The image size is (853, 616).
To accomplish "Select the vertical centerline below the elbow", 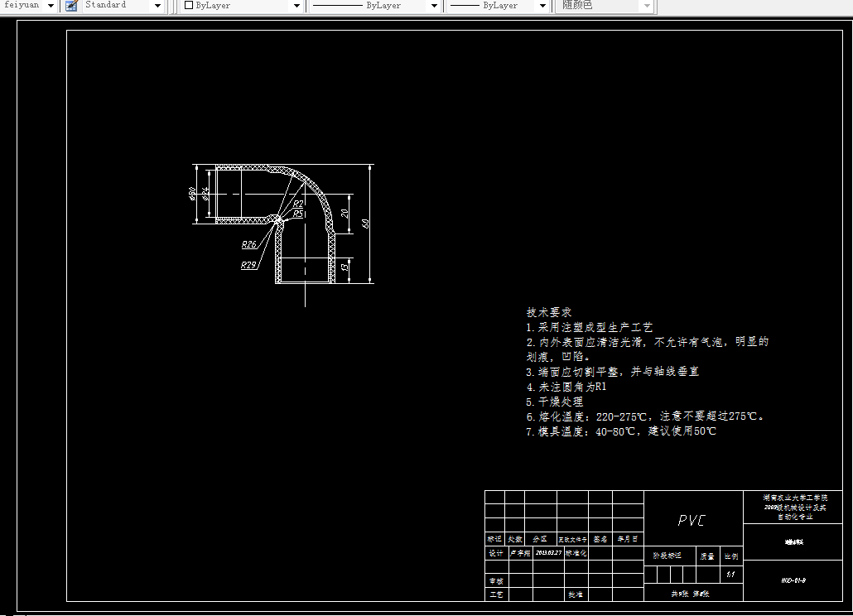I will (x=306, y=295).
